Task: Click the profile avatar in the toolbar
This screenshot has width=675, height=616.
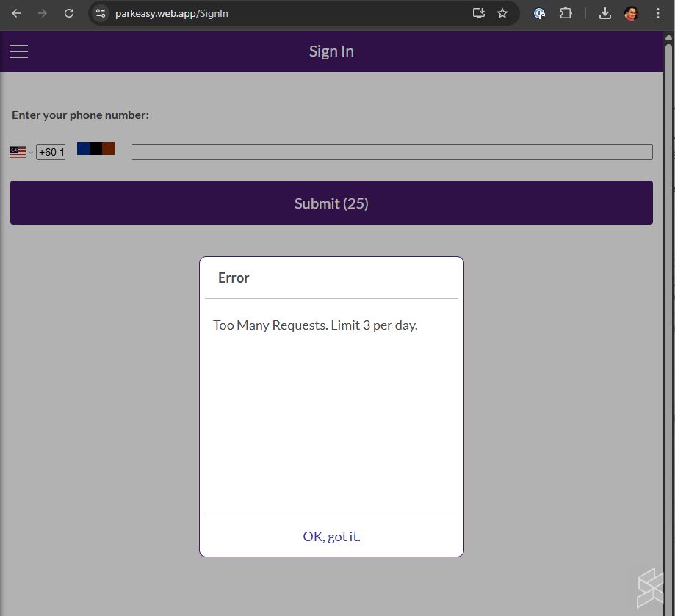Action: click(x=631, y=13)
